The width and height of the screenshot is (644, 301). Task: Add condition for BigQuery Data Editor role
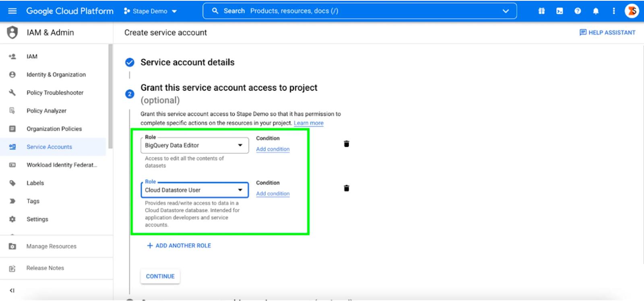pos(273,149)
